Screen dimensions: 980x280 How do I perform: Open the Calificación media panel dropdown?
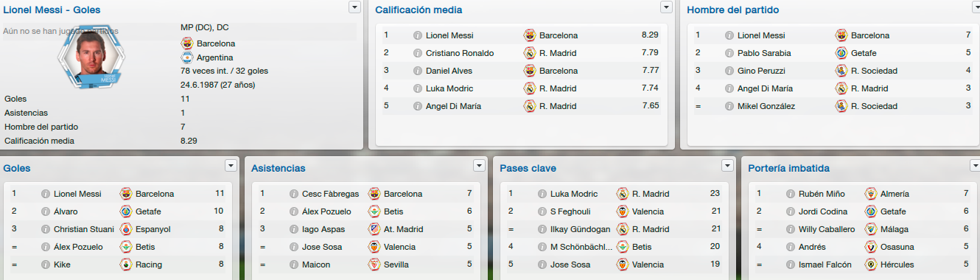click(667, 7)
